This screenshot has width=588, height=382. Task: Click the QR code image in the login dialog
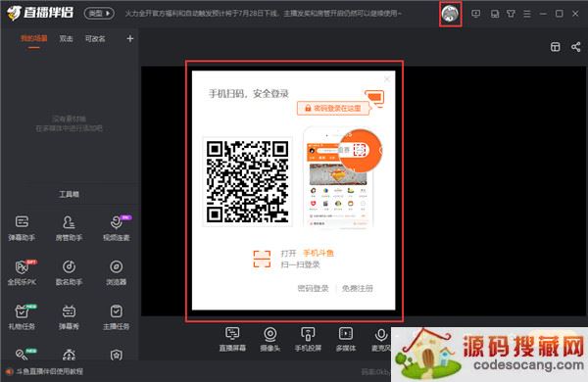click(248, 182)
